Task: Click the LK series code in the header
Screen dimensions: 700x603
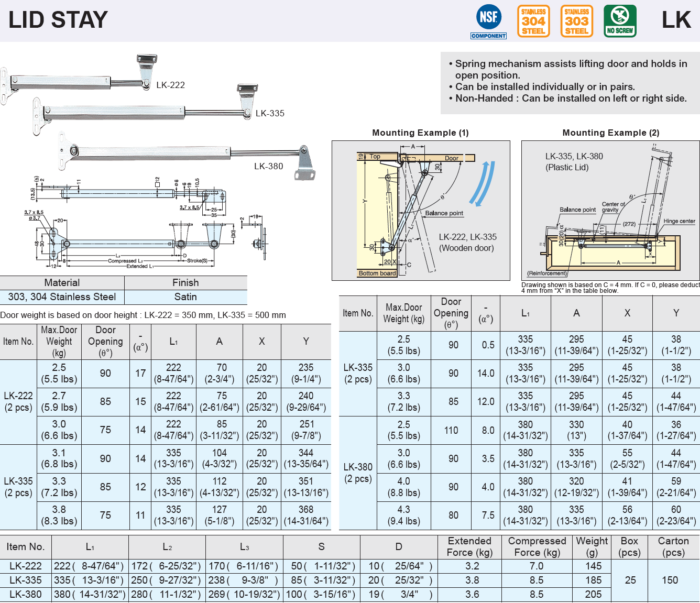Action: click(x=676, y=20)
